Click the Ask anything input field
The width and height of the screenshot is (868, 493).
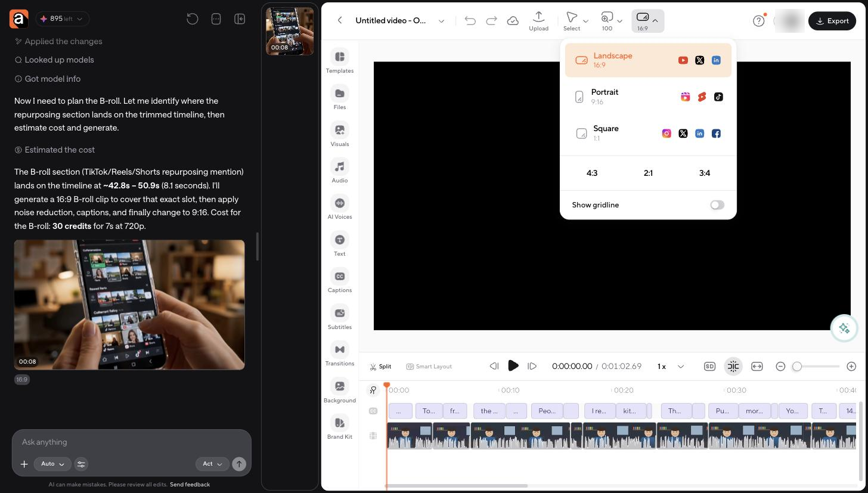click(132, 442)
